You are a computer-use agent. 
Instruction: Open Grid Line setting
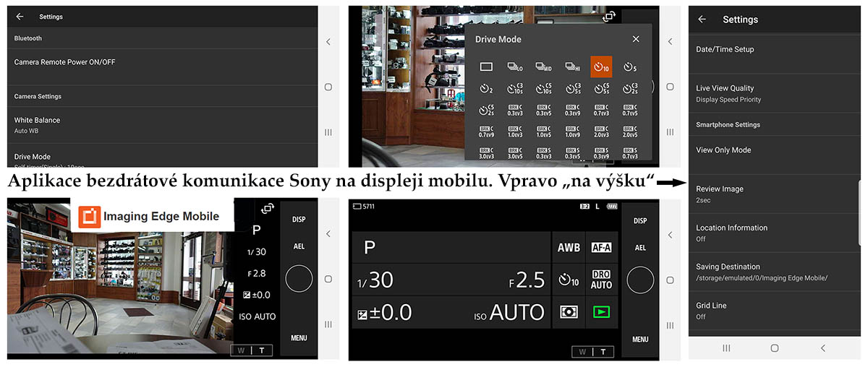point(775,311)
